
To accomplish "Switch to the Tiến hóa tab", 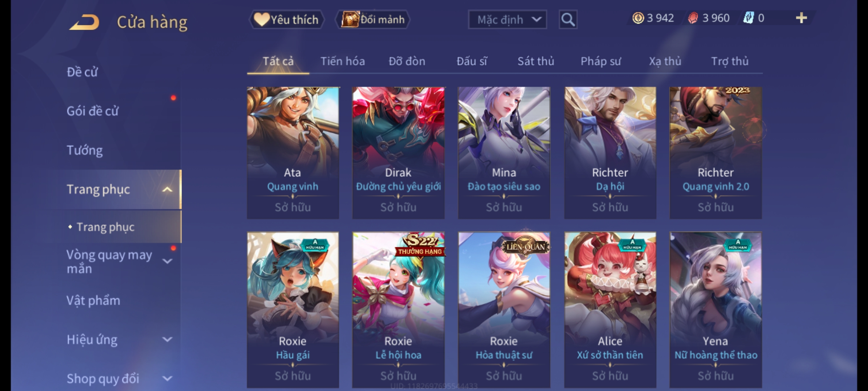I will click(342, 62).
